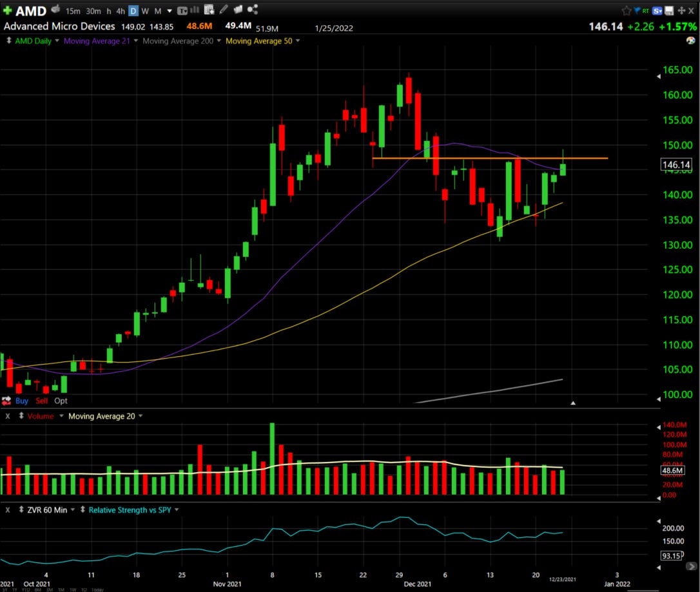The image size is (700, 592).
Task: Open the color palette icon below price
Action: point(690,41)
